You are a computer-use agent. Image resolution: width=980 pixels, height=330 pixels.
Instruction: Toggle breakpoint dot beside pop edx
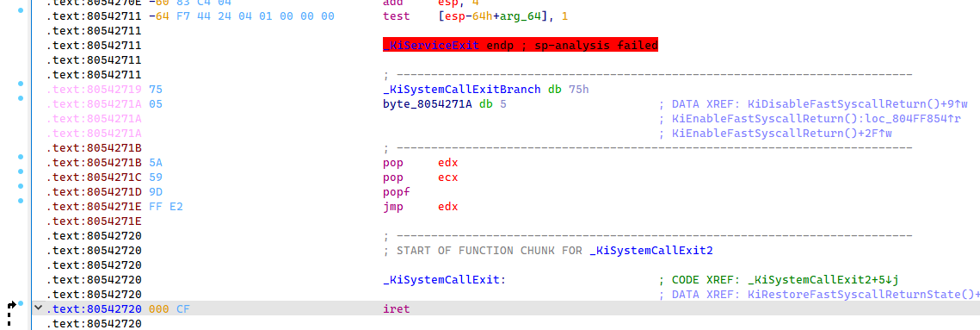point(21,157)
